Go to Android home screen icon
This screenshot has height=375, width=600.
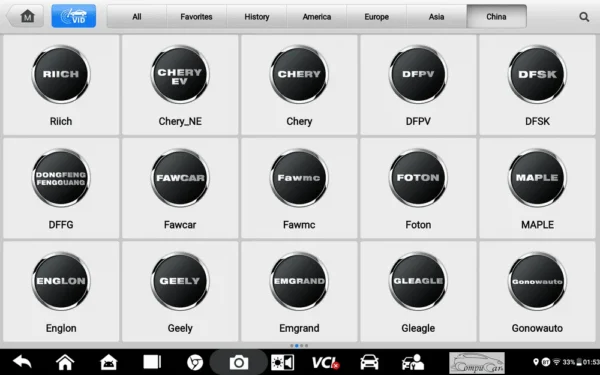tap(65, 362)
